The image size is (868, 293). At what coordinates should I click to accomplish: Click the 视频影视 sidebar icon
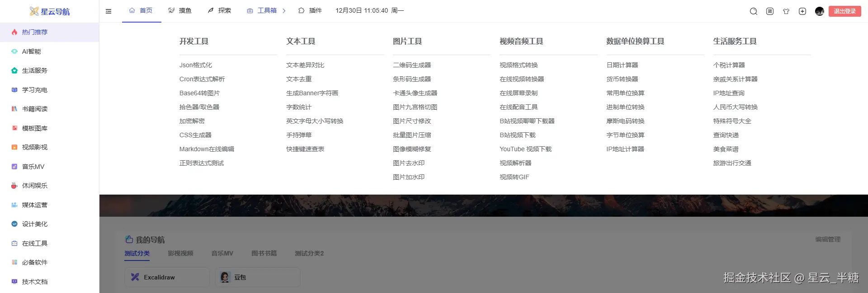coord(14,147)
